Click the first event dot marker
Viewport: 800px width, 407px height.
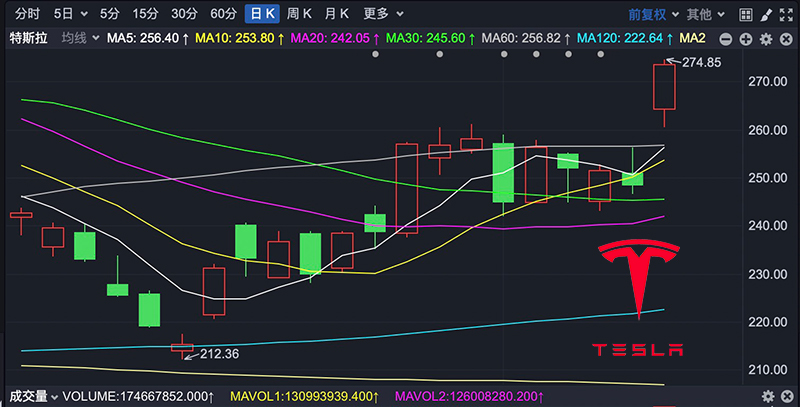pos(376,54)
